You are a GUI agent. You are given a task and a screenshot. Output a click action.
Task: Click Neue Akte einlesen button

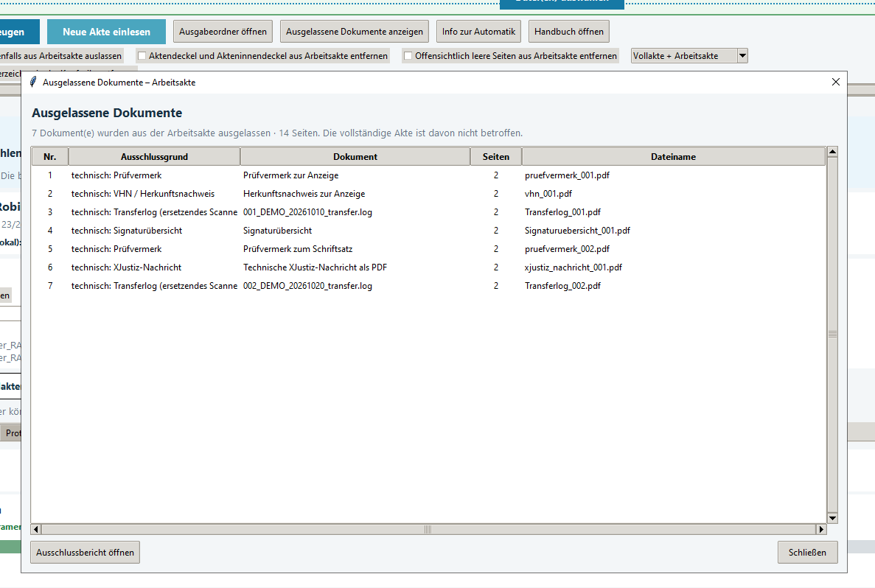point(106,32)
